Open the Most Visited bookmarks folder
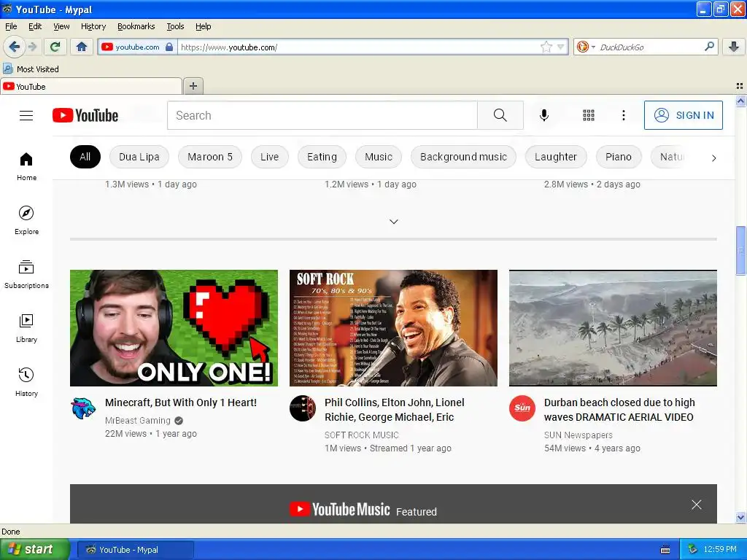Image resolution: width=747 pixels, height=560 pixels. (31, 69)
